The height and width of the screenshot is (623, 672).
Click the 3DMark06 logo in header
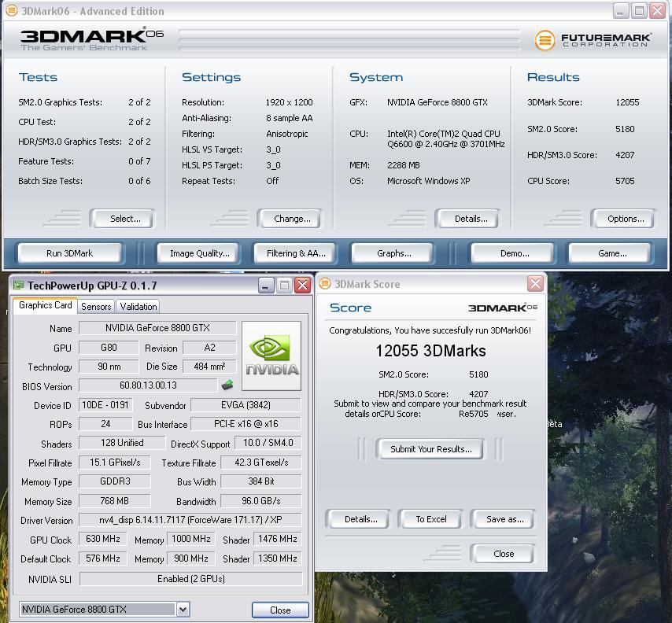click(x=92, y=40)
